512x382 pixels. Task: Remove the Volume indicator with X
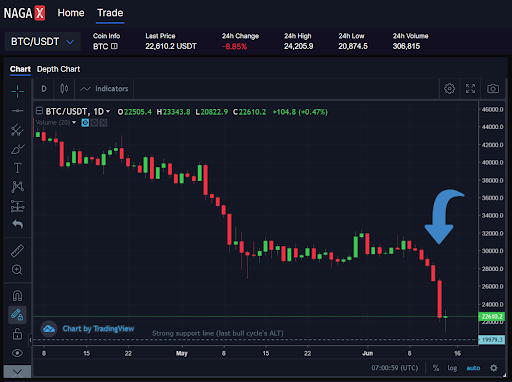103,123
